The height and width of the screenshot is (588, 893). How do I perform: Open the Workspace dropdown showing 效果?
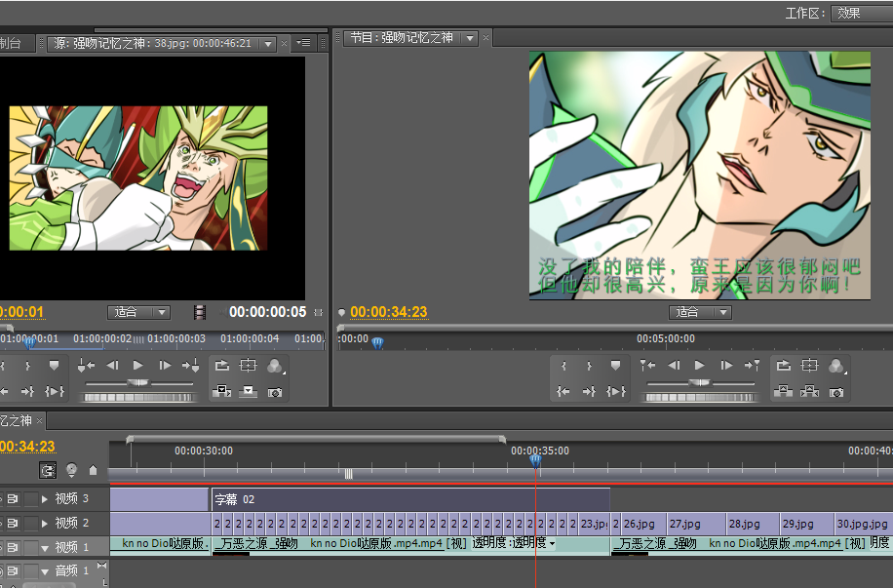(x=862, y=13)
